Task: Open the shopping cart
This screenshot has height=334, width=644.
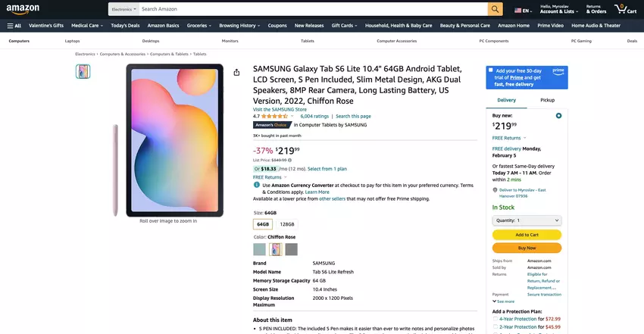Action: 625,9
